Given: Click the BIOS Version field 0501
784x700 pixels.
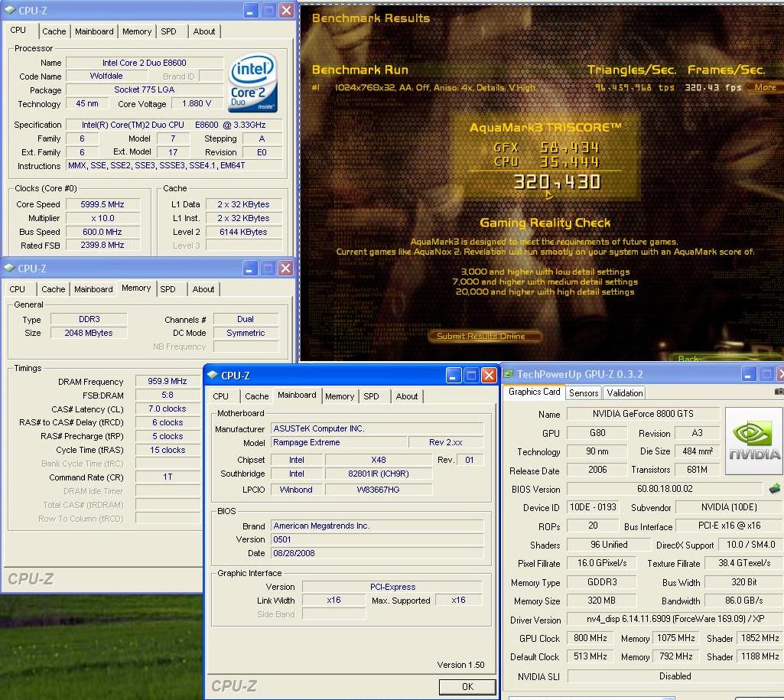Looking at the screenshot, I should click(x=378, y=539).
